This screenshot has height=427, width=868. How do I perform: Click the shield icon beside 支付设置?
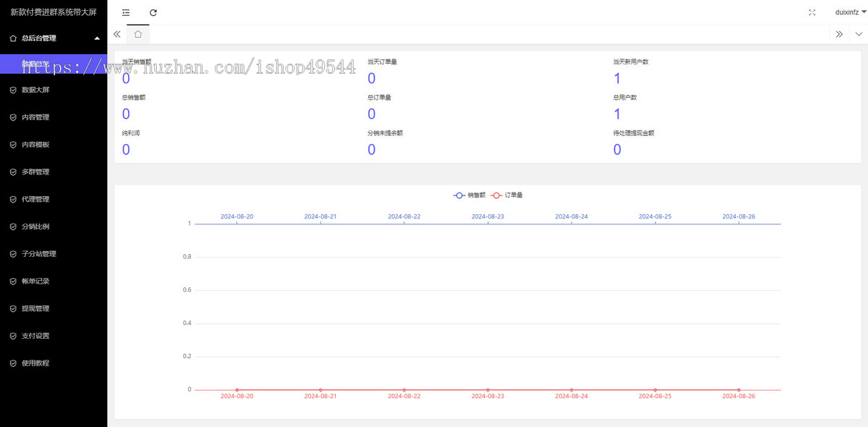(13, 336)
